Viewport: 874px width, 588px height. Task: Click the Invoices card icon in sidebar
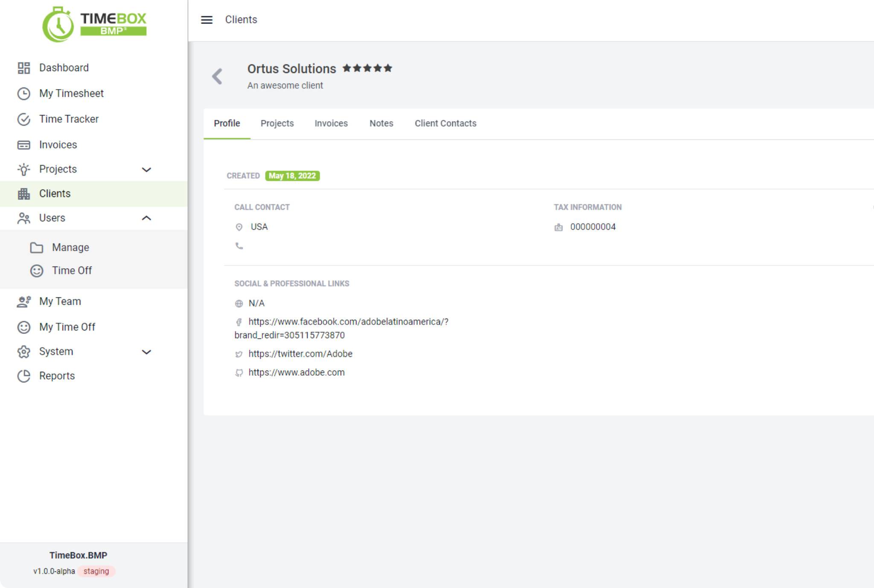tap(24, 145)
